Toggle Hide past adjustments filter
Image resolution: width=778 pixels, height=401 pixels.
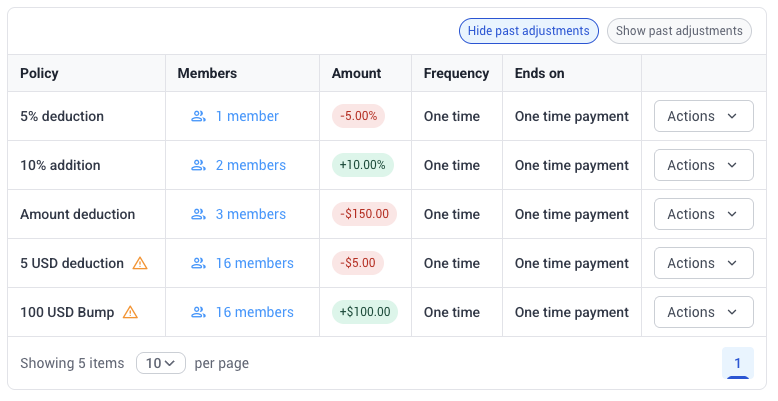pyautogui.click(x=528, y=31)
